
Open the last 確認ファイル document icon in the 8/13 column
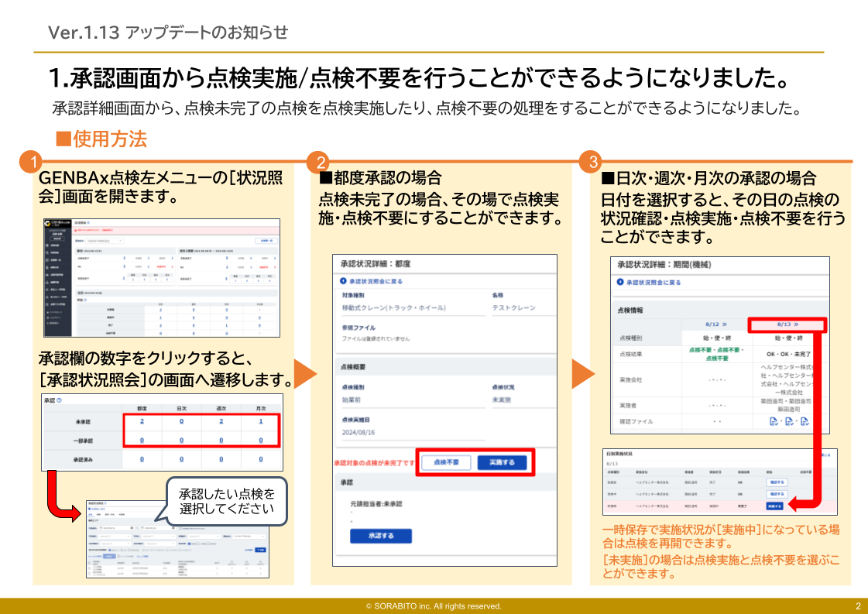806,422
